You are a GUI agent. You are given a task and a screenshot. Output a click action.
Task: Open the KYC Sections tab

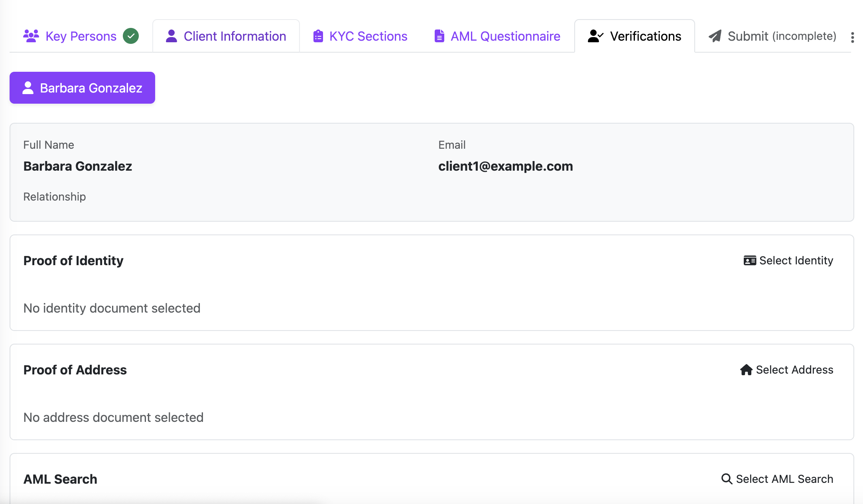pos(360,36)
